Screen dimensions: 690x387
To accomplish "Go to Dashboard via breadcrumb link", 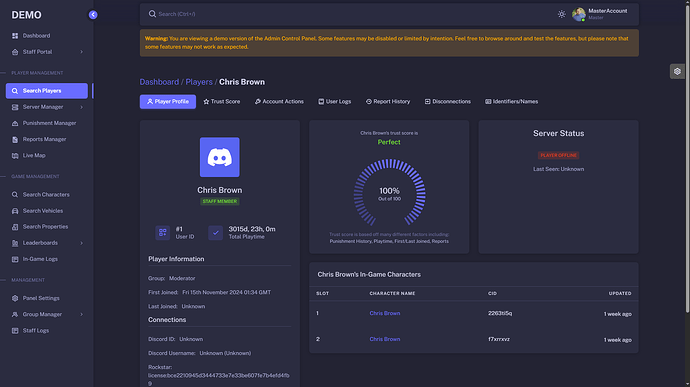I will [159, 82].
